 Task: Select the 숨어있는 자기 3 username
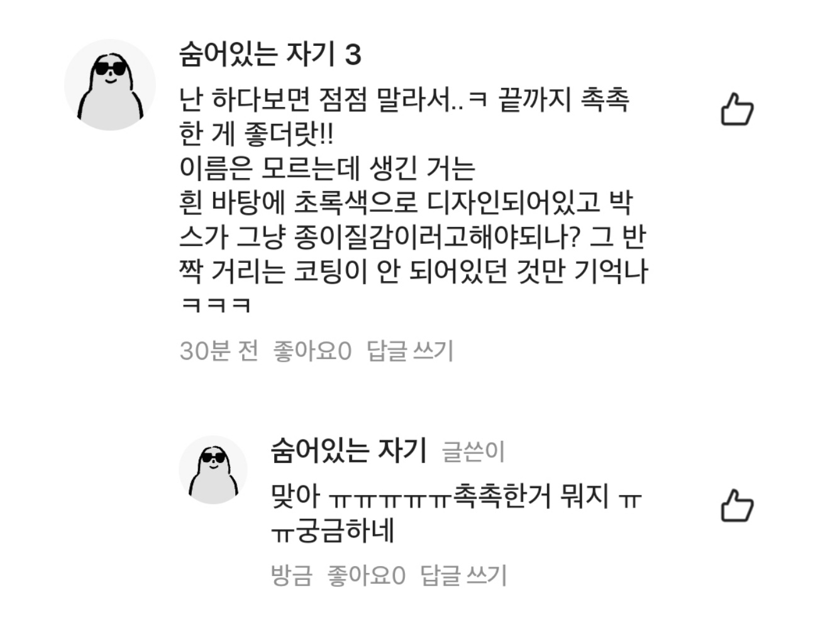(270, 55)
